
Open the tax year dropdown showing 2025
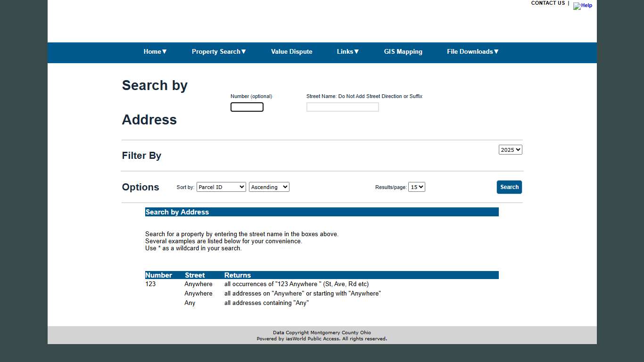point(510,149)
